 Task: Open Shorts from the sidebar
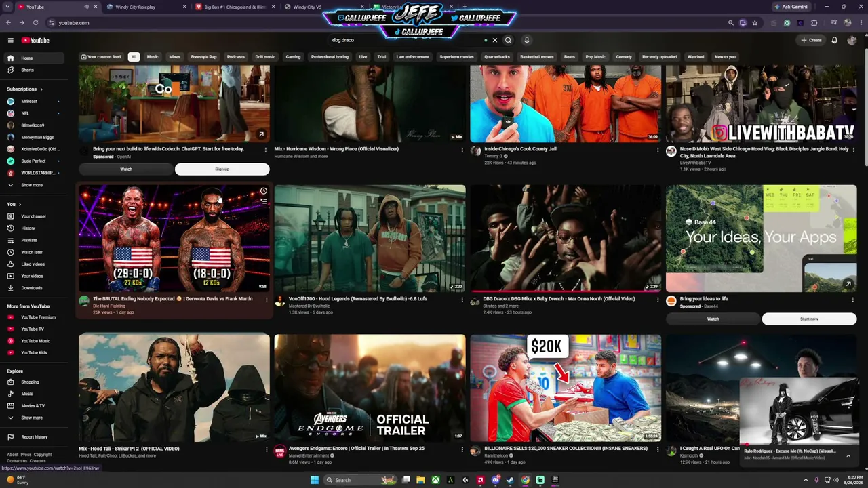(x=35, y=70)
